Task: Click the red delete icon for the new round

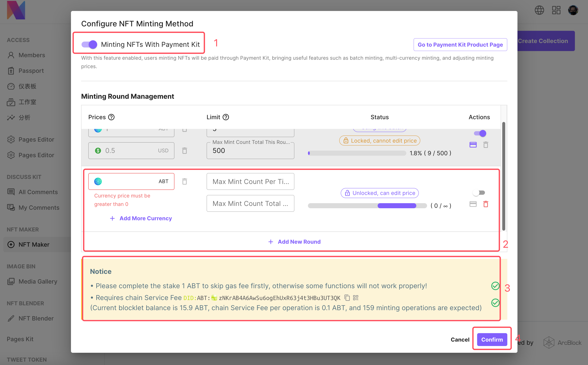Action: coord(486,204)
